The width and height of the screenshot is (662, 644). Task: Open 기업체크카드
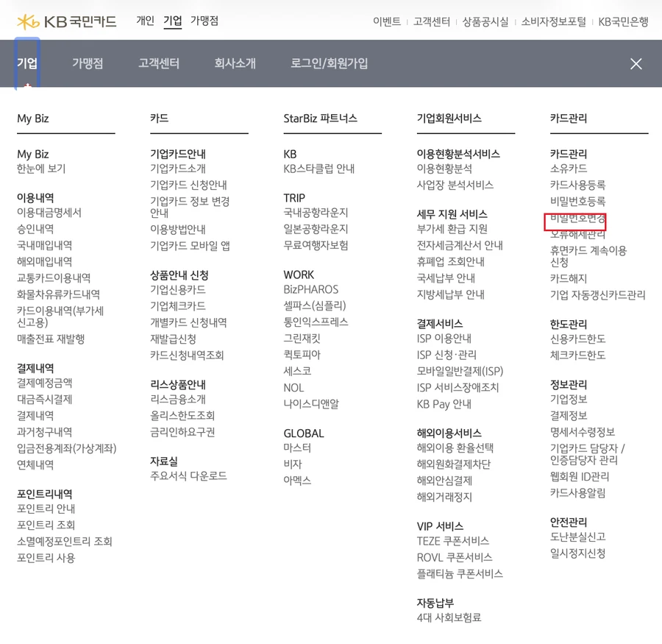[178, 306]
